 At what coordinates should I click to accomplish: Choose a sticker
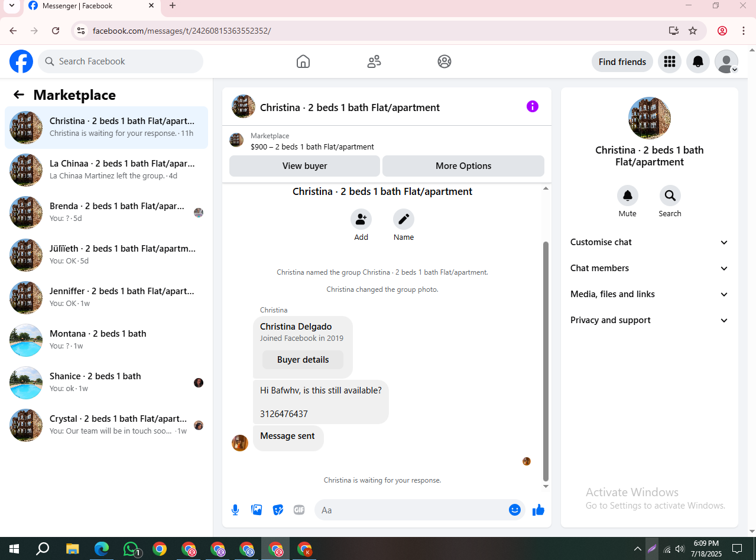[x=278, y=510]
